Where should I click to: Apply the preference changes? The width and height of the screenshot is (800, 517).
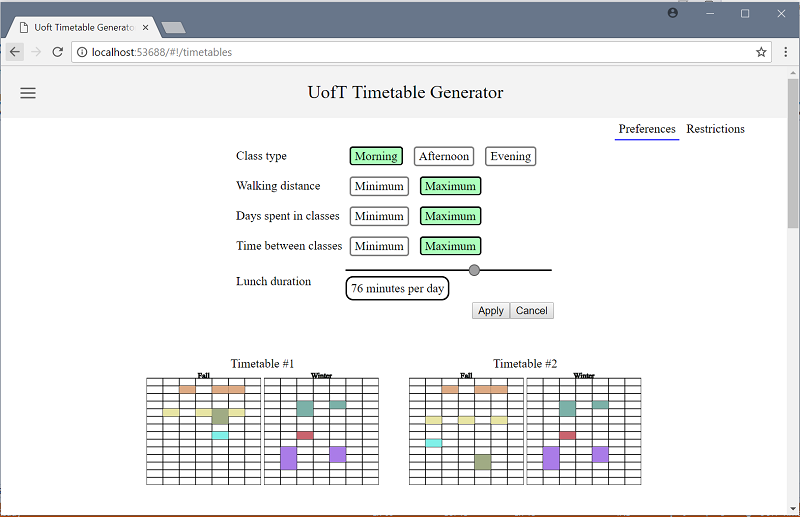click(491, 310)
